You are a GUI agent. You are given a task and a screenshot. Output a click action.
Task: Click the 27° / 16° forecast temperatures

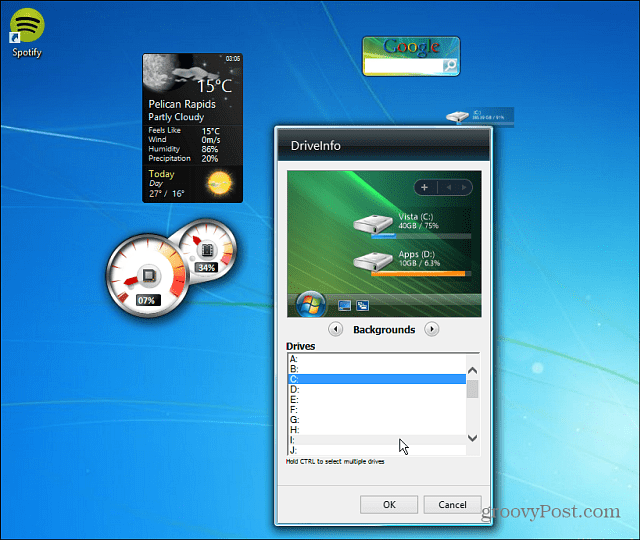point(167,193)
